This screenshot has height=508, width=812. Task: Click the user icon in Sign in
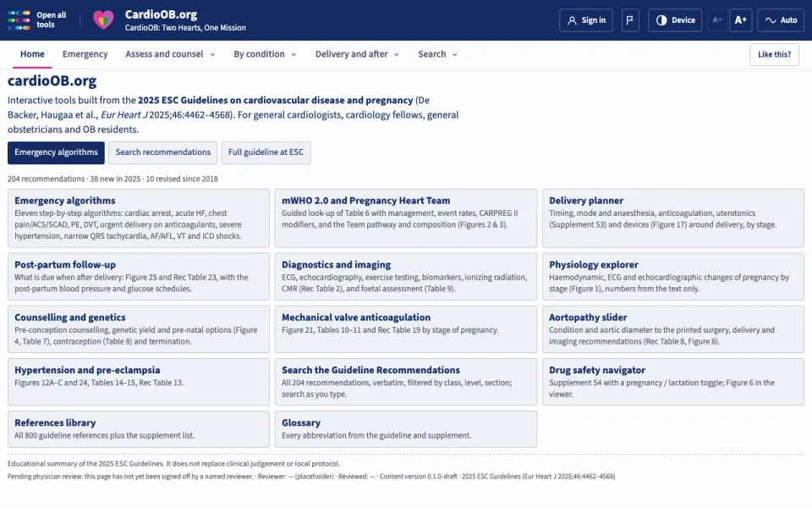tap(572, 20)
